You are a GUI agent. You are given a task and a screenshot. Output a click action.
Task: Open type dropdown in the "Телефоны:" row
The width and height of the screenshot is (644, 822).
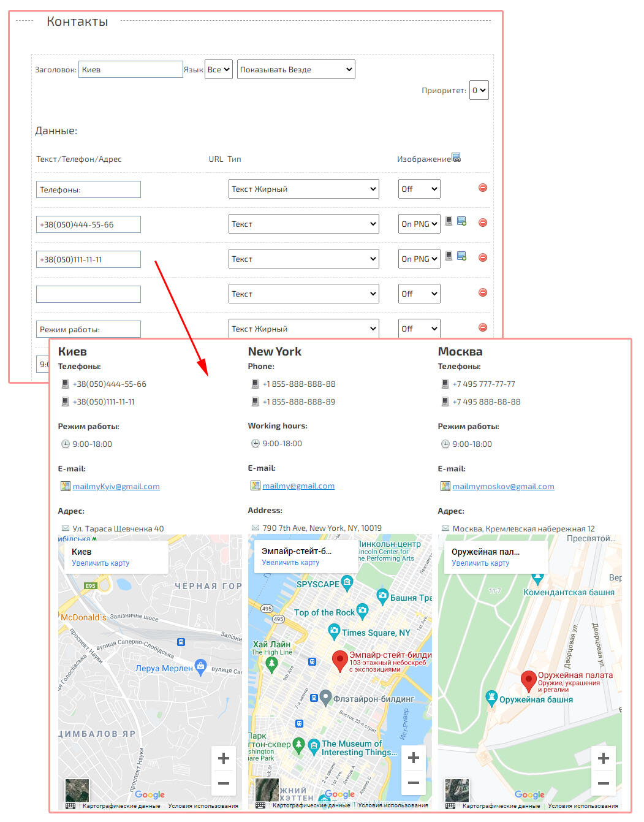coord(304,189)
